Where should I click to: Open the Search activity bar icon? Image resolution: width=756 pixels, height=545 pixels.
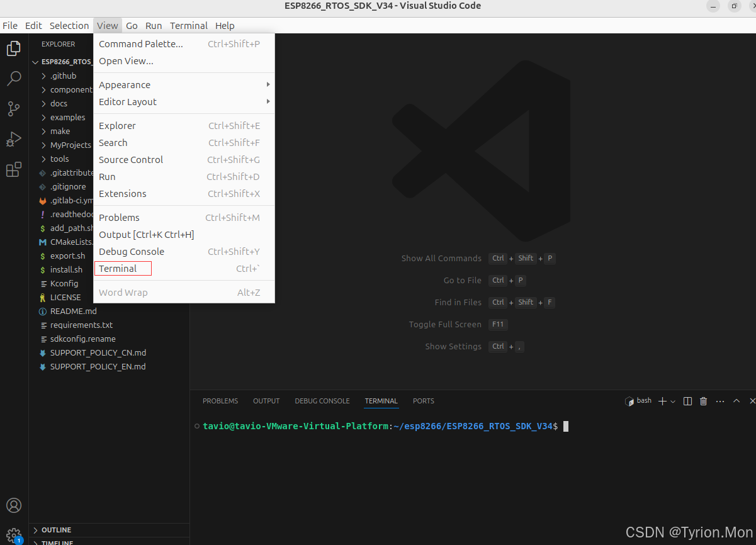(14, 79)
